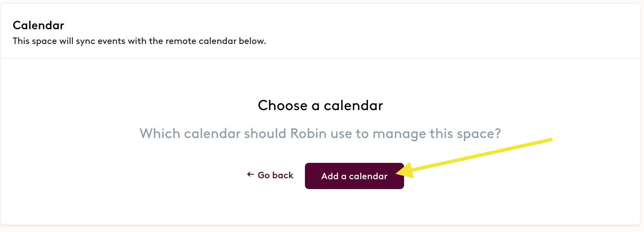The image size is (644, 232).
Task: Add a calendar using the purple button
Action: click(x=354, y=176)
